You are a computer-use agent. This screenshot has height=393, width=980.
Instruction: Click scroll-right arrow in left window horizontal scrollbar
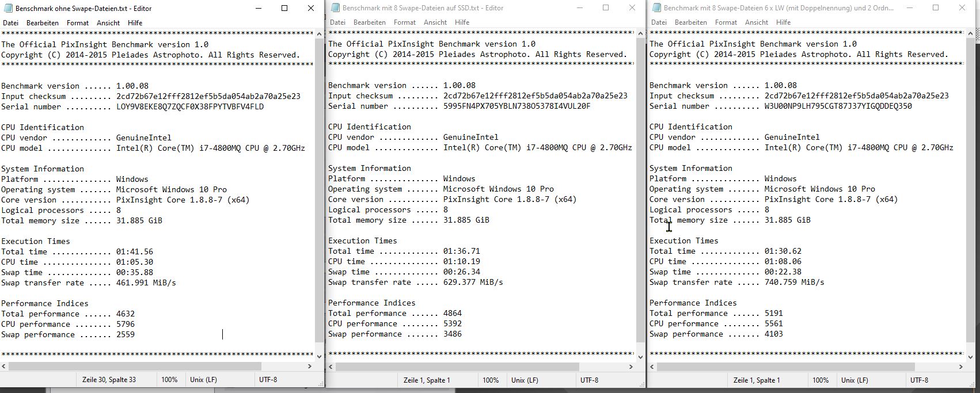310,366
